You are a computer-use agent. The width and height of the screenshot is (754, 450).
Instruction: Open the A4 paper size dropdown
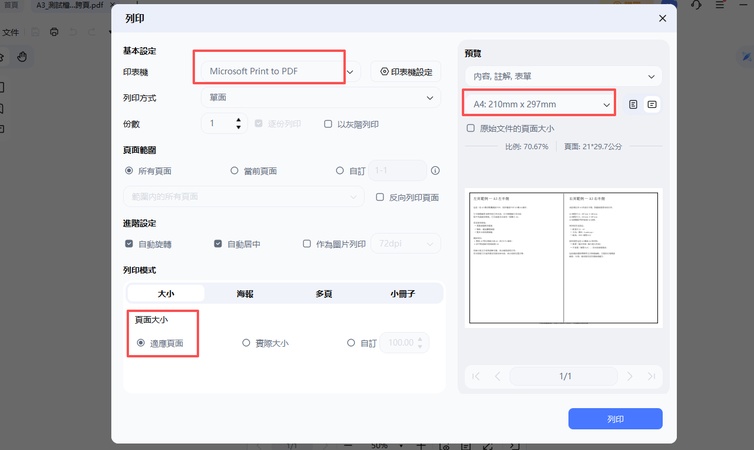pyautogui.click(x=540, y=104)
